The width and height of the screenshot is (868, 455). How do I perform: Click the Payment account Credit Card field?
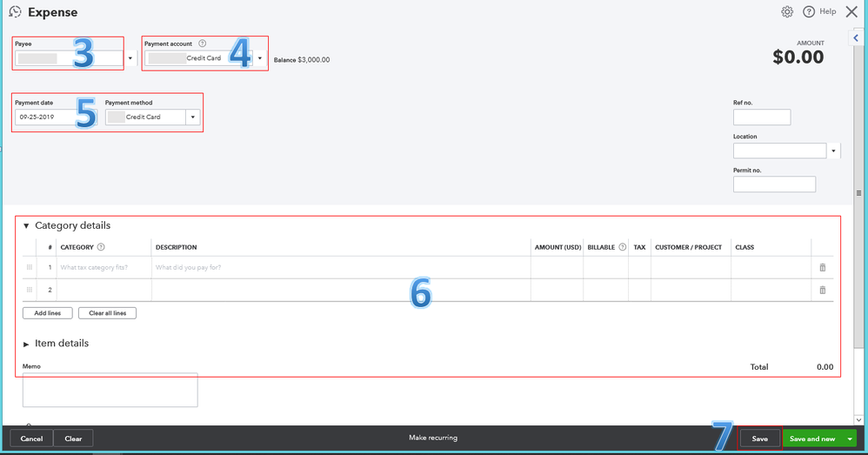pos(199,58)
